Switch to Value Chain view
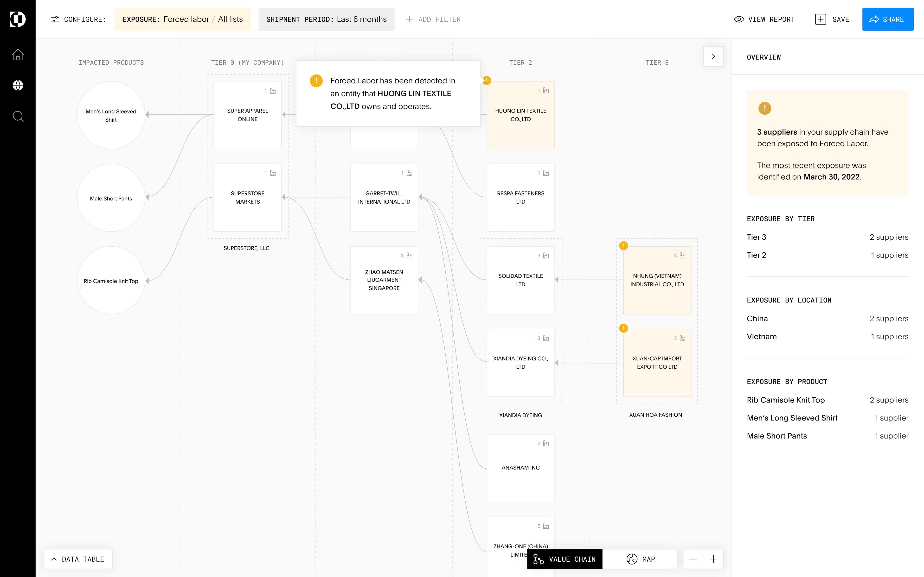The height and width of the screenshot is (577, 924). click(x=564, y=559)
